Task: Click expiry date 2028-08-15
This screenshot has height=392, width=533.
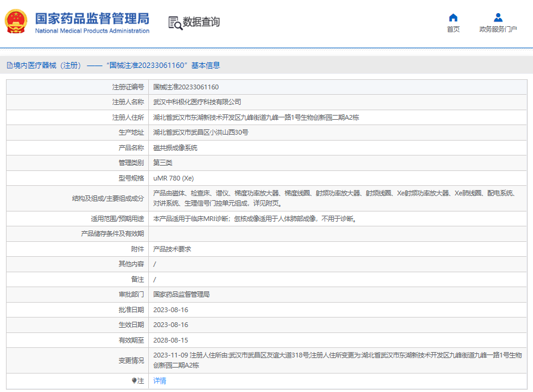Action: point(171,340)
